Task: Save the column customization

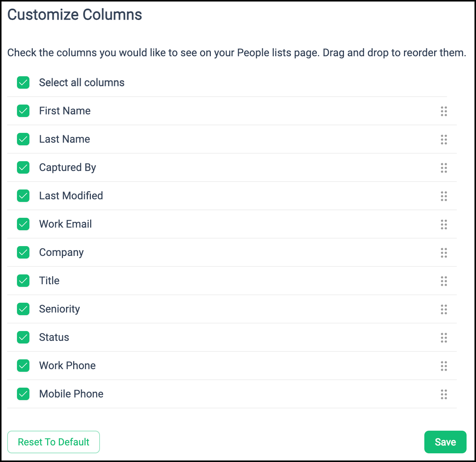Action: coord(445,442)
